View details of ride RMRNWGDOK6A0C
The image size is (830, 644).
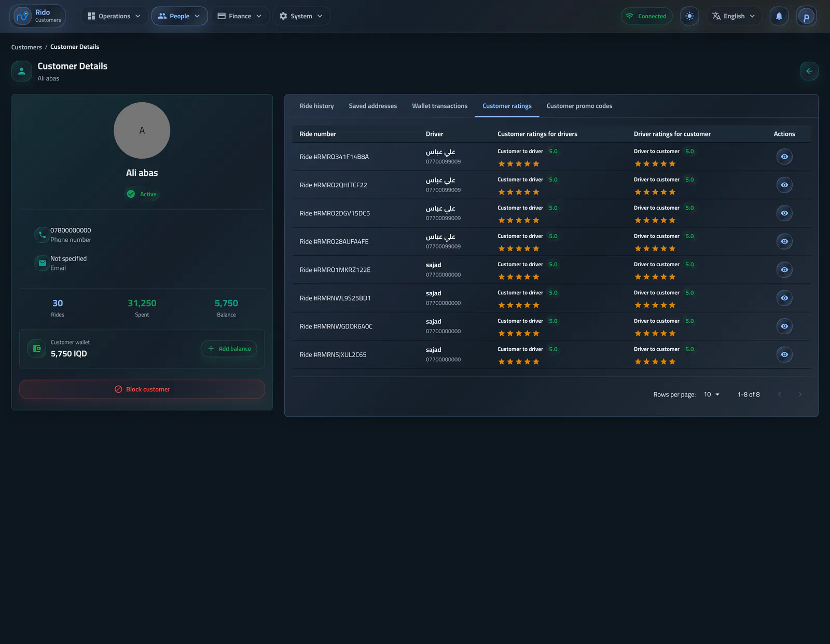784,326
